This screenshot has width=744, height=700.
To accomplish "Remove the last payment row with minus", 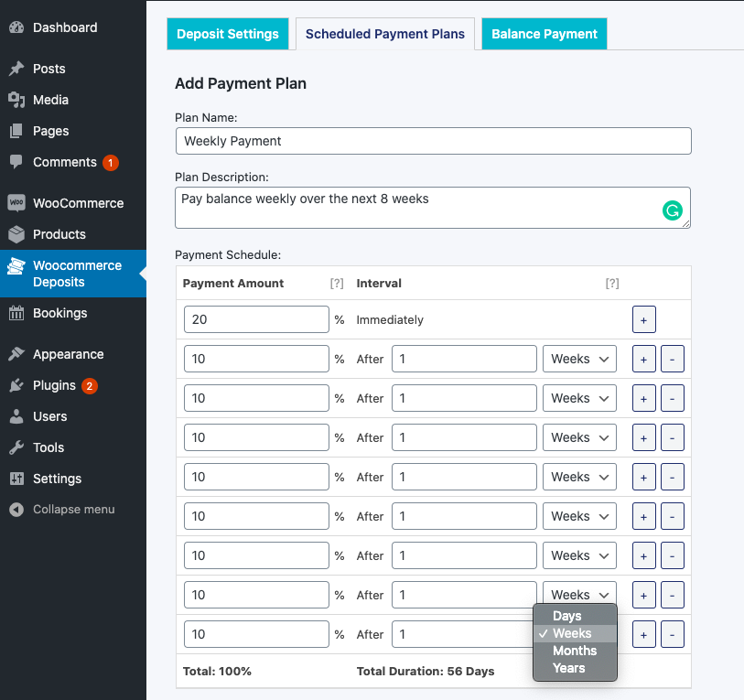I will click(x=673, y=634).
